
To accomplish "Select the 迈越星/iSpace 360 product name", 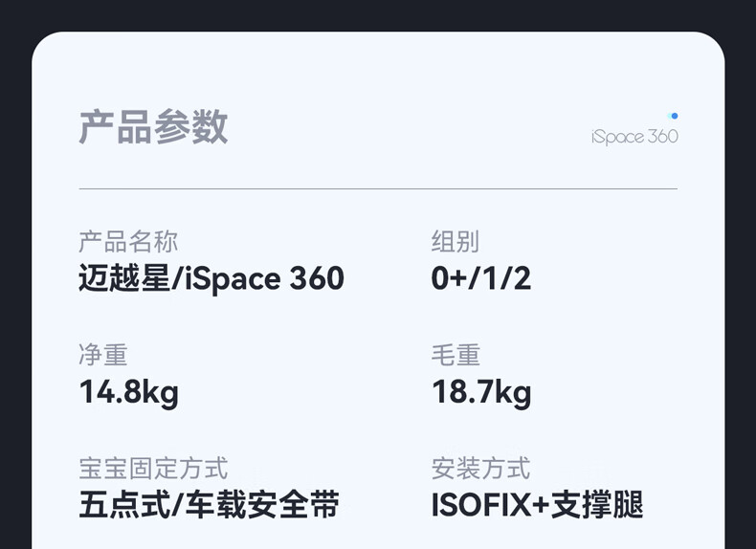I will (x=211, y=278).
